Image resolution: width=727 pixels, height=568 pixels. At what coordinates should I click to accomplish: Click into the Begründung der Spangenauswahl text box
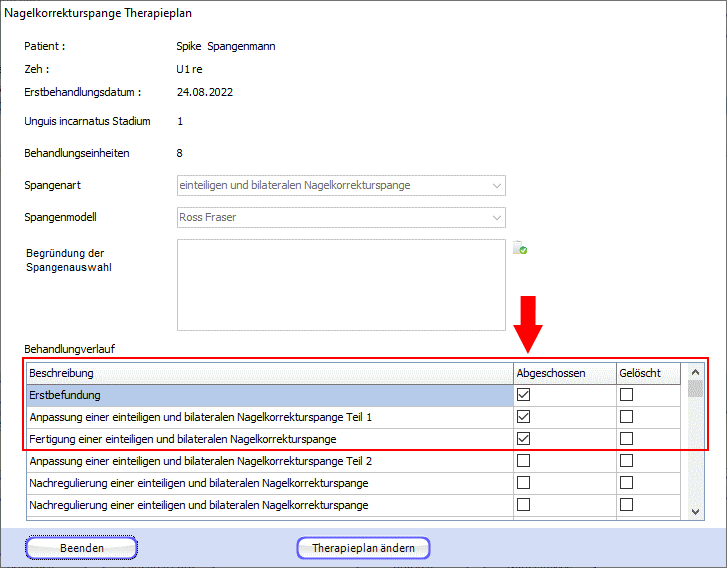tap(341, 284)
